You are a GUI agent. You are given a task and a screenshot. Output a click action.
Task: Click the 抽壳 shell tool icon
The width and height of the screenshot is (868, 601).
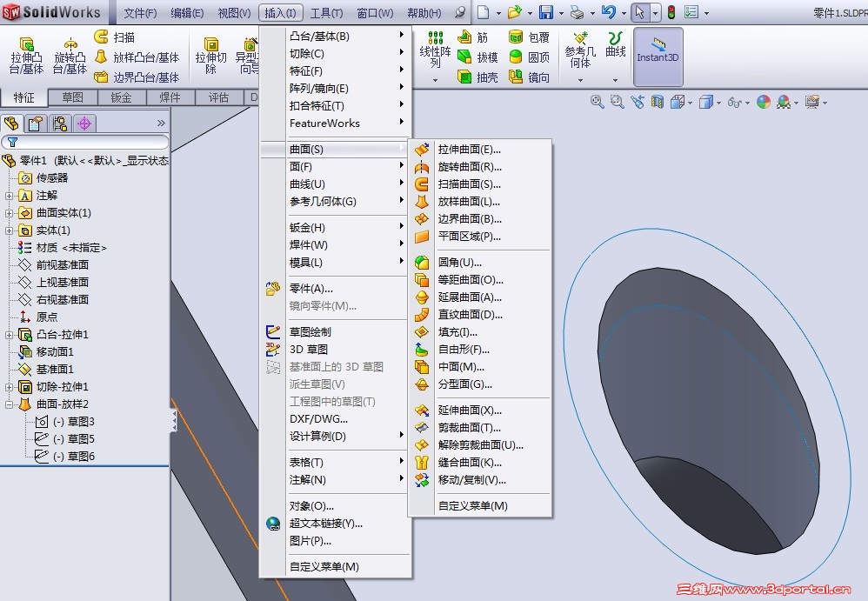coord(464,77)
